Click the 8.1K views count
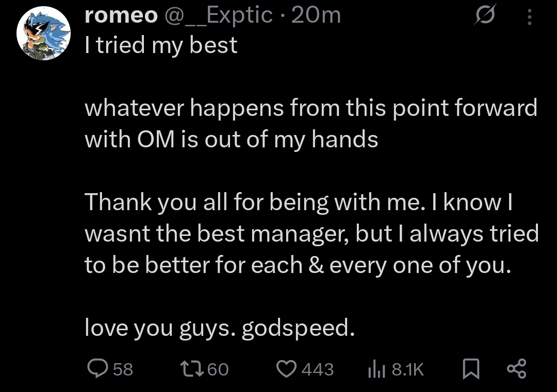 tap(407, 369)
